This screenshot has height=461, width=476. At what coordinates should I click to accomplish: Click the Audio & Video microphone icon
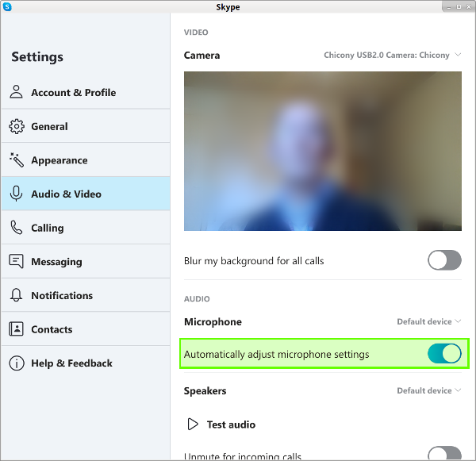click(x=16, y=194)
